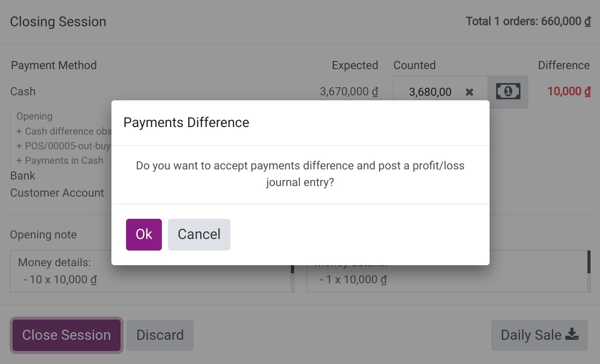
Task: Select the Bank payment method row
Action: coord(23,175)
